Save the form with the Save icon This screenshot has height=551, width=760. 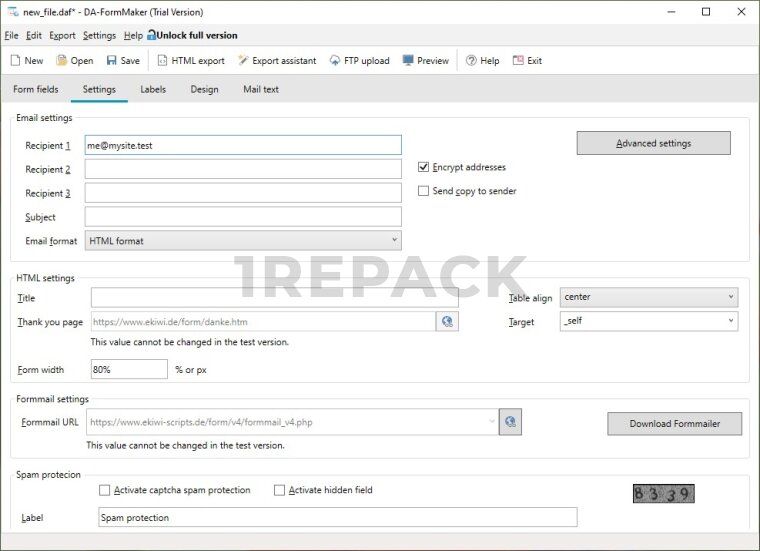tap(111, 60)
